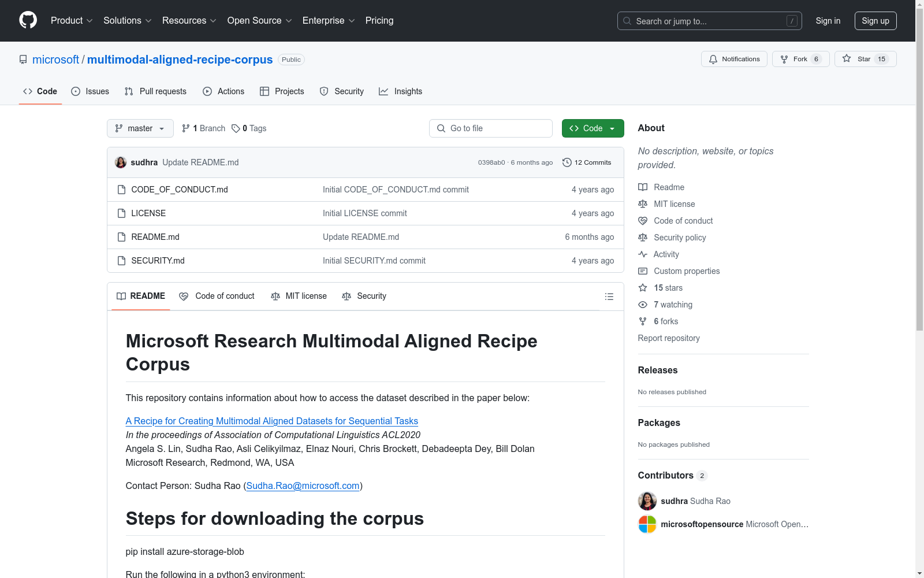Screen dimensions: 924x578
Task: Open the microsoft organization link
Action: [55, 60]
